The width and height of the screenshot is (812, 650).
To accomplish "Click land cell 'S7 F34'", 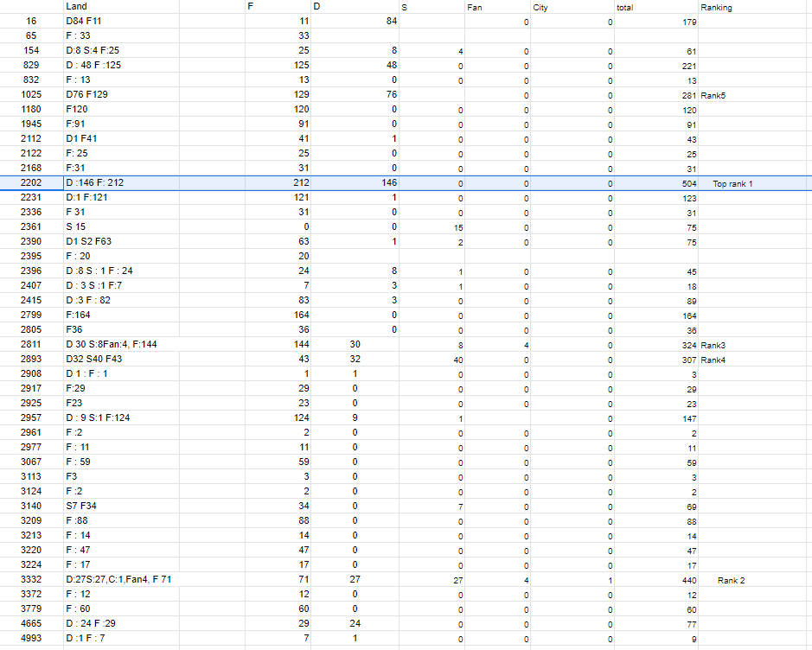I will [x=122, y=507].
